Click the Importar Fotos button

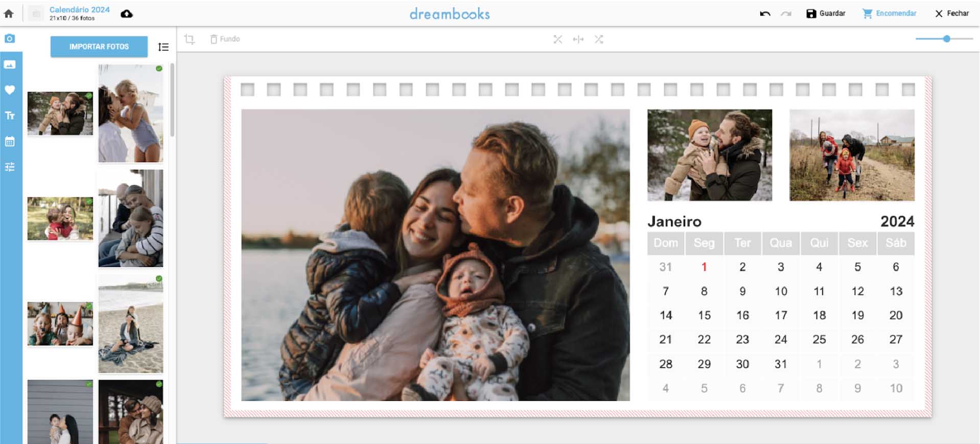tap(99, 47)
